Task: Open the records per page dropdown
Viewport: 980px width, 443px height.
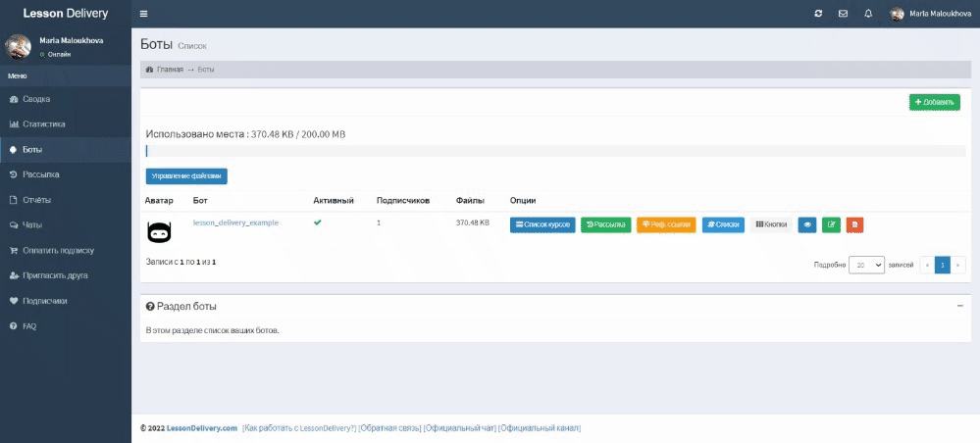Action: point(866,265)
